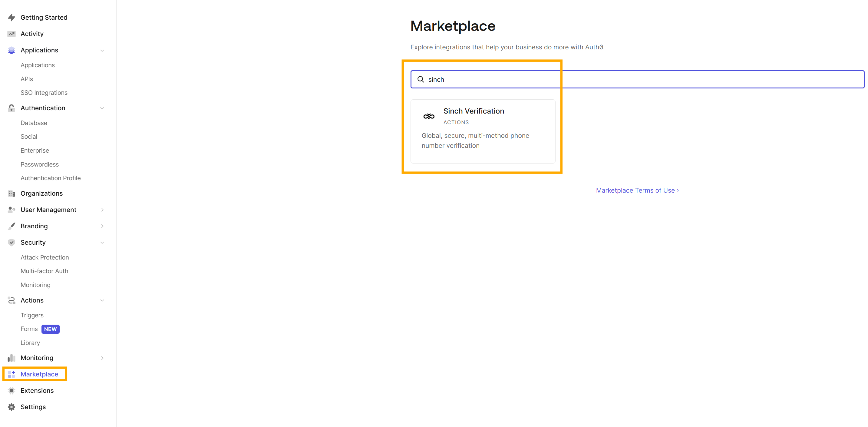Expand the User Management section
The height and width of the screenshot is (427, 868).
pyautogui.click(x=102, y=209)
